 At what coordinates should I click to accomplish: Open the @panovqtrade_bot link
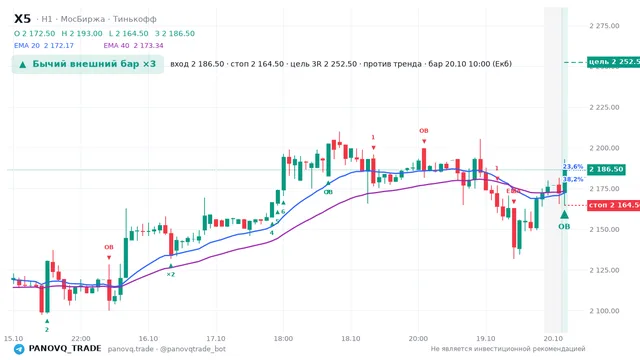click(193, 349)
